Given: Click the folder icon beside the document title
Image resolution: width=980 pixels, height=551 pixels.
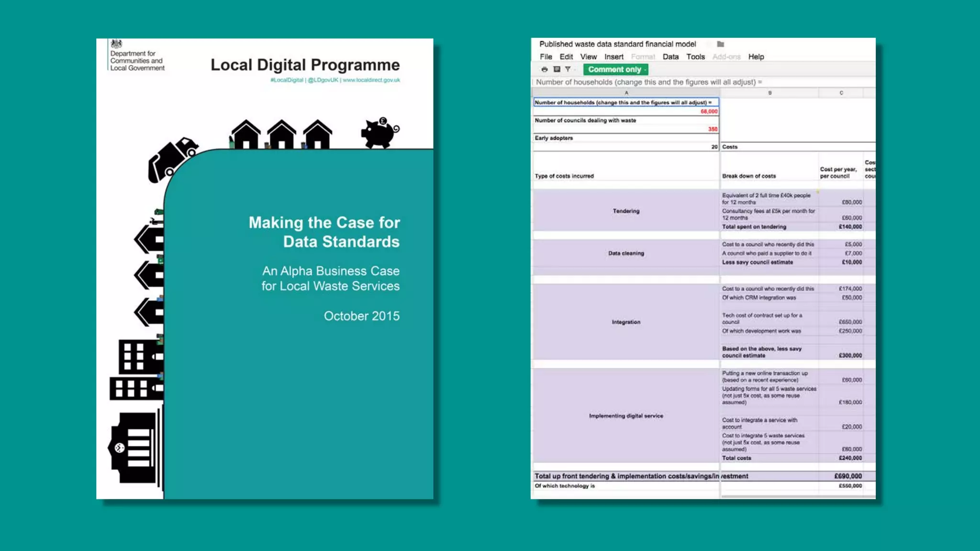Looking at the screenshot, I should [720, 44].
